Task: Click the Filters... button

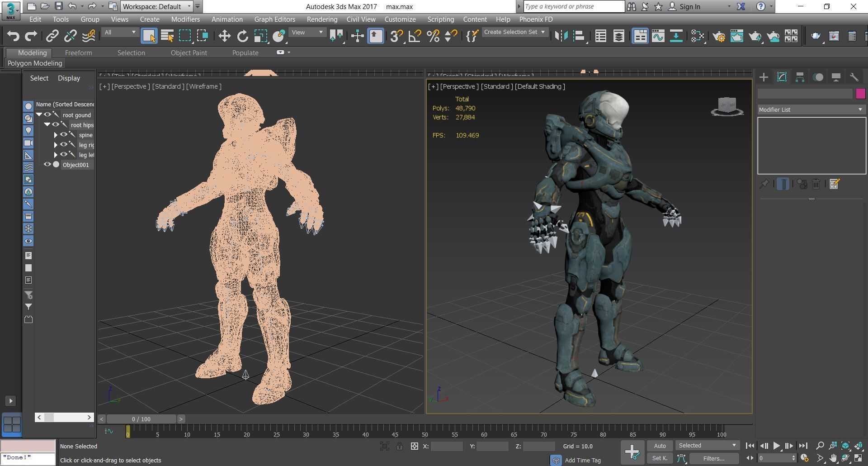Action: [x=714, y=458]
